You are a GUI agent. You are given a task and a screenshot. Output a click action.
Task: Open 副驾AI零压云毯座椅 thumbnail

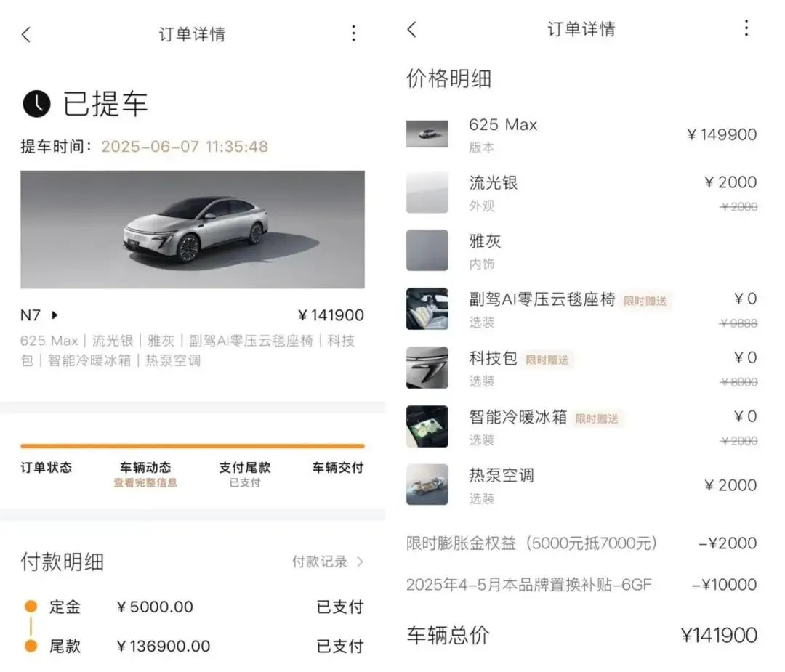coord(427,309)
